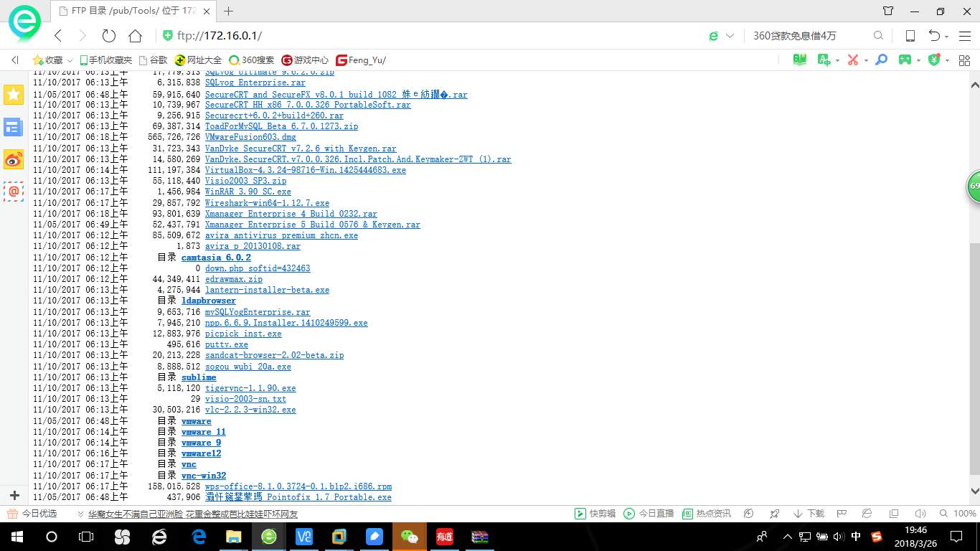Expand the screenshot scissors dropdown arrow
The image size is (980, 551).
tap(866, 61)
